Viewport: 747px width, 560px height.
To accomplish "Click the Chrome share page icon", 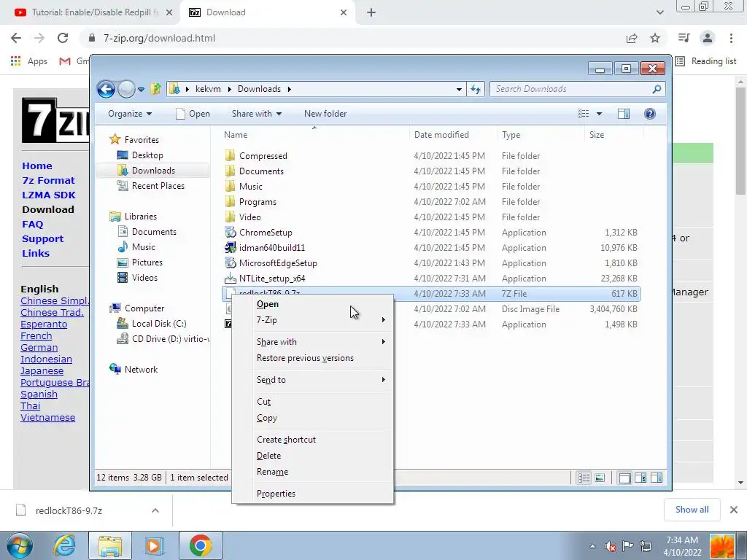I will pos(632,38).
